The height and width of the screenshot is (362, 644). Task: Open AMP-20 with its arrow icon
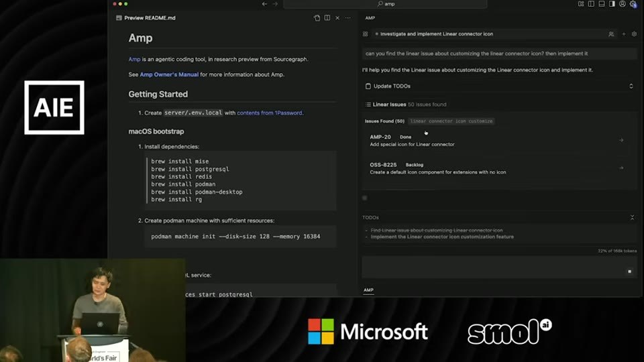[x=621, y=140]
